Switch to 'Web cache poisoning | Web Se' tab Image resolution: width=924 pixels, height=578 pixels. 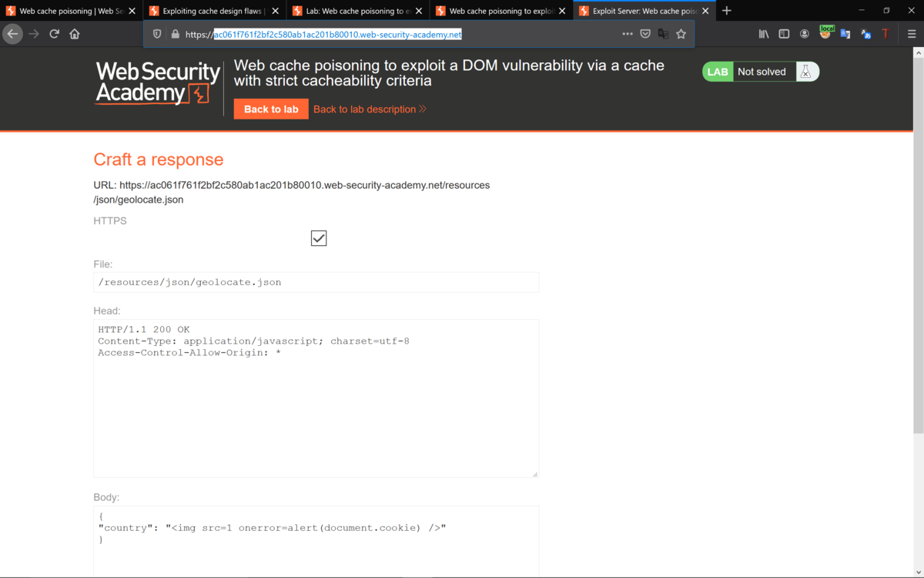tap(71, 11)
